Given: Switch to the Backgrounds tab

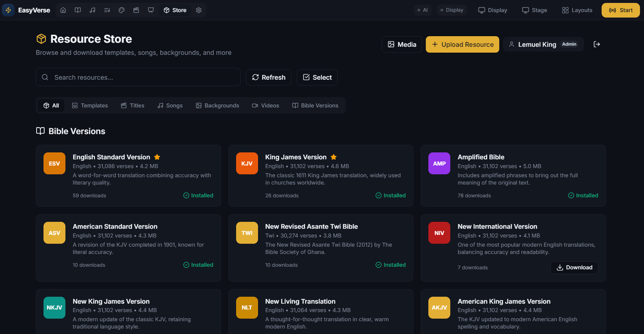Looking at the screenshot, I should (217, 105).
